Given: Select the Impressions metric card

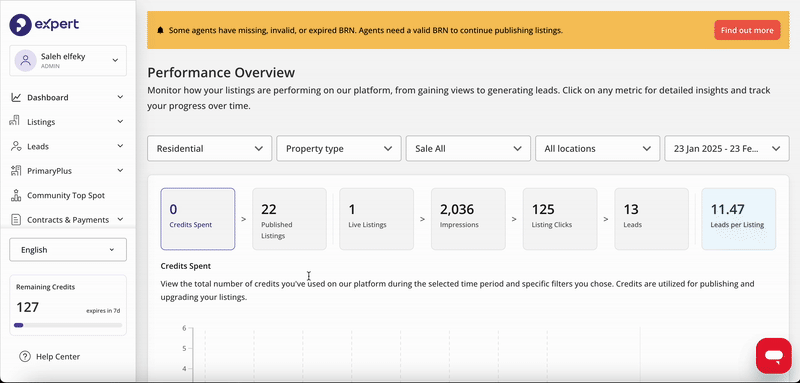Looking at the screenshot, I should point(468,219).
